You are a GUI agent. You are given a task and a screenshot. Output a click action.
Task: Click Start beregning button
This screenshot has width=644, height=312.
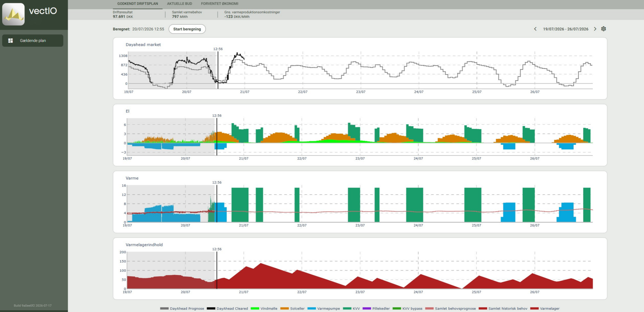coord(187,29)
